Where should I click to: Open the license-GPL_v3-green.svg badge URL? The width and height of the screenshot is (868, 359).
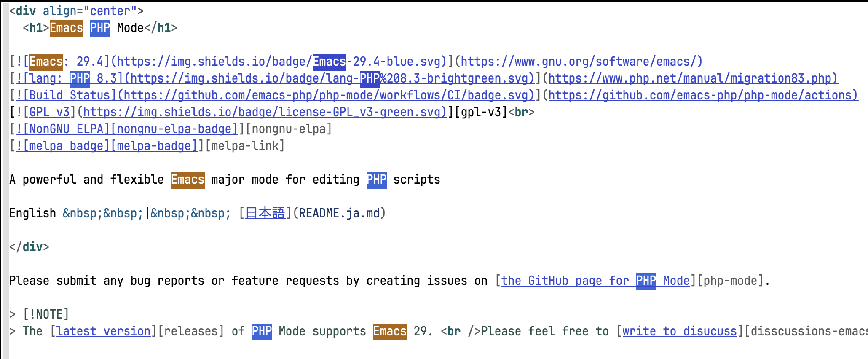point(265,112)
